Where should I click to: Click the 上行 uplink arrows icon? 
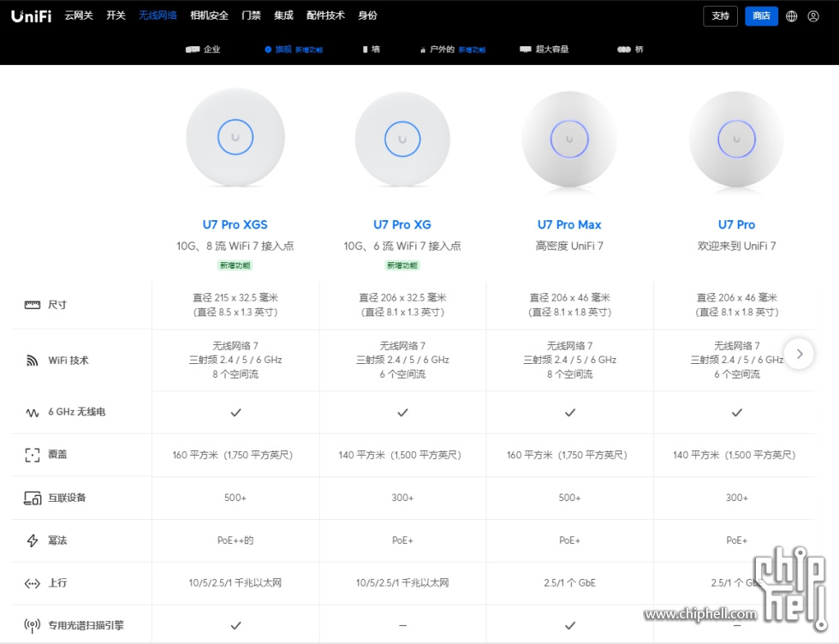[x=33, y=583]
